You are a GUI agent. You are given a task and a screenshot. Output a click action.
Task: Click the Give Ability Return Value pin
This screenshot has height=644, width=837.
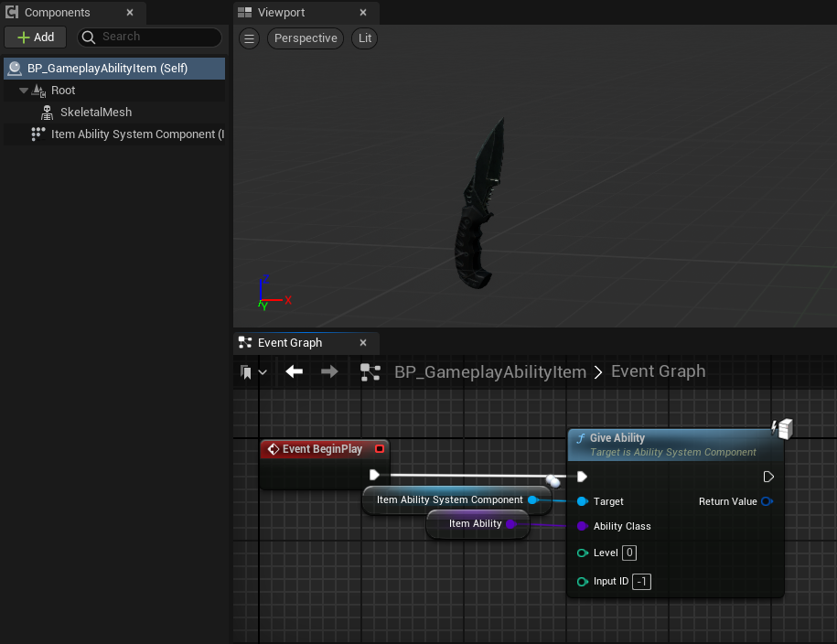[767, 501]
